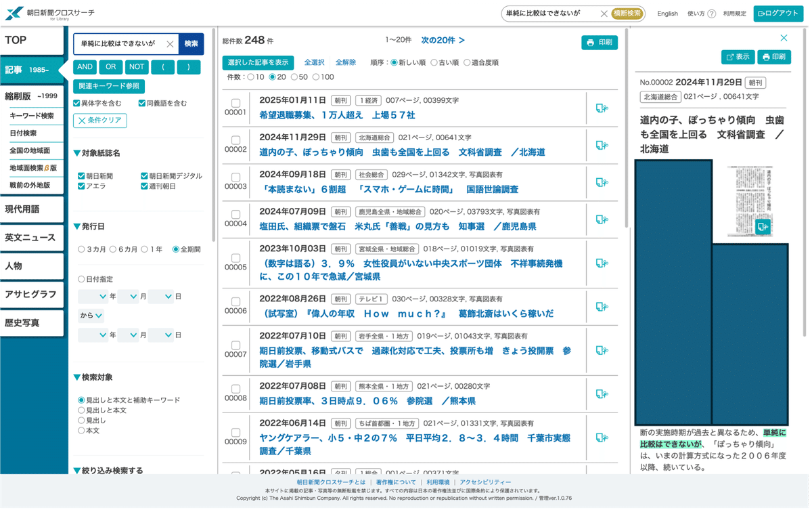Image resolution: width=812 pixels, height=510 pixels.
Task: Insert opening parenthesis operator
Action: [x=163, y=67]
